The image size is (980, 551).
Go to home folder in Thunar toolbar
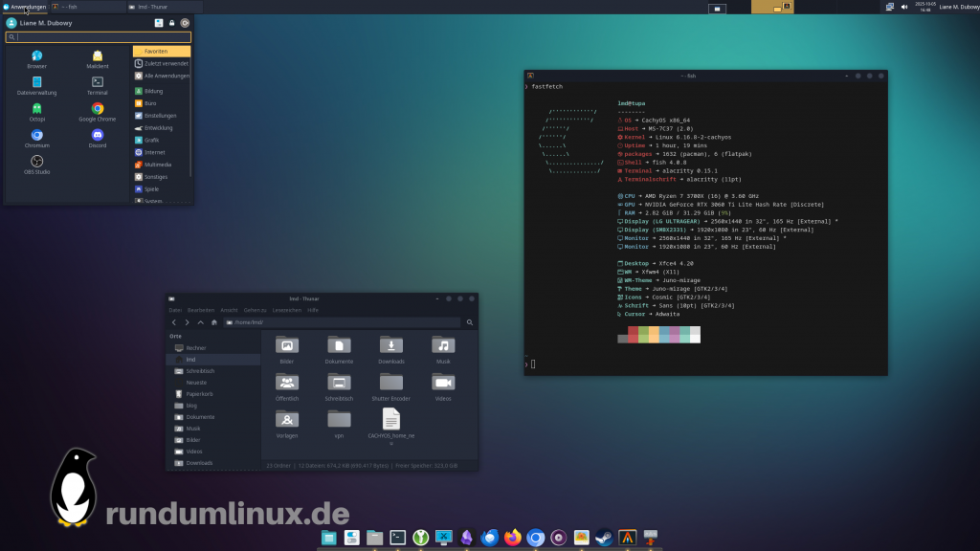coord(213,323)
